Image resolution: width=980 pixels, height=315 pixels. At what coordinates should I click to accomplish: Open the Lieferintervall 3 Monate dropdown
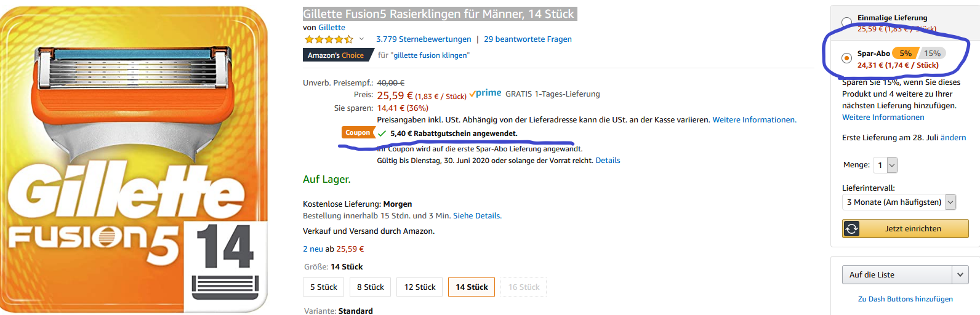899,202
